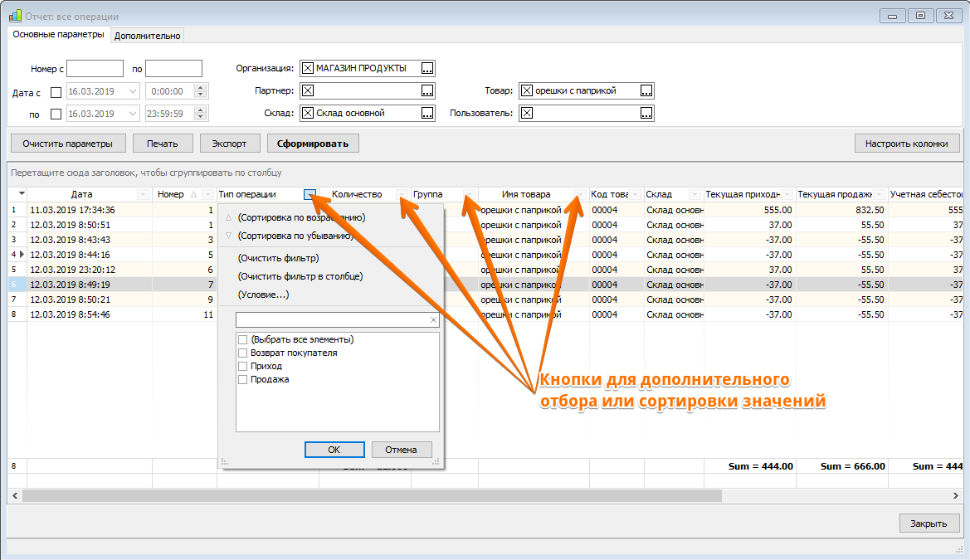Choose Сортировка по возрастанию menu entry
This screenshot has height=560, width=970.
click(x=301, y=217)
